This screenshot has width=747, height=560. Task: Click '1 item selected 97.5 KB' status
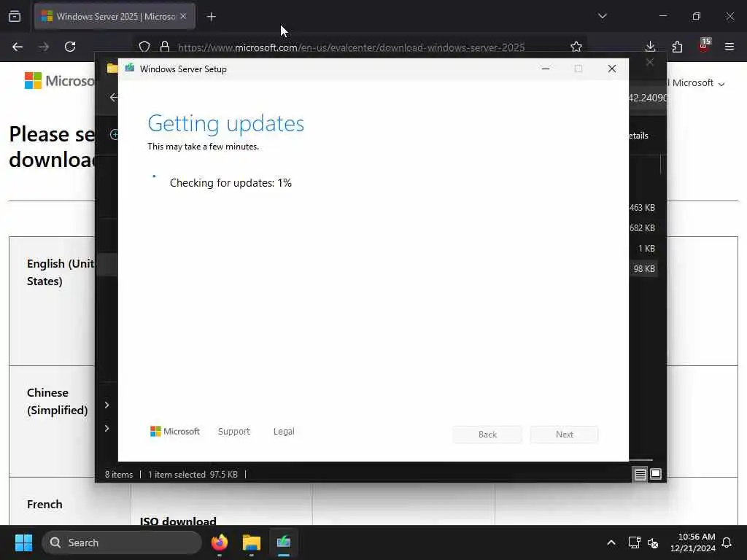pos(193,474)
